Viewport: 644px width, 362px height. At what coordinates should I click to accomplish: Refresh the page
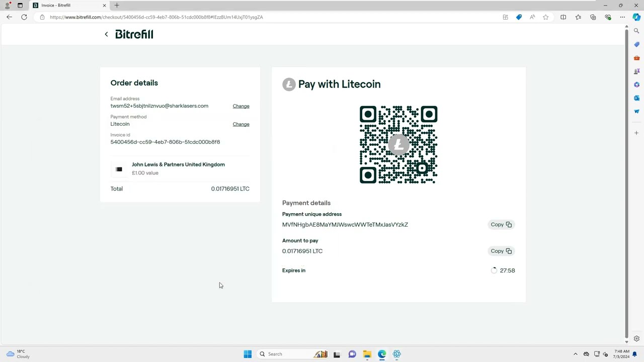[24, 17]
